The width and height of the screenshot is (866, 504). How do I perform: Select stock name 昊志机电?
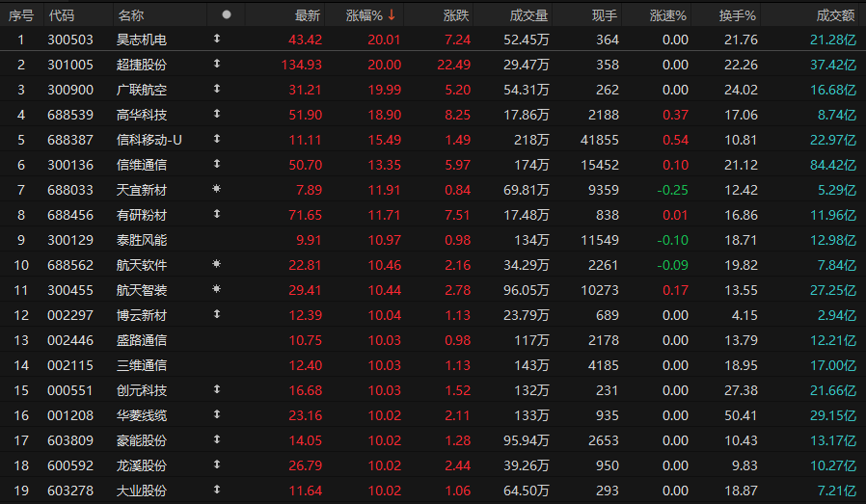pos(142,40)
